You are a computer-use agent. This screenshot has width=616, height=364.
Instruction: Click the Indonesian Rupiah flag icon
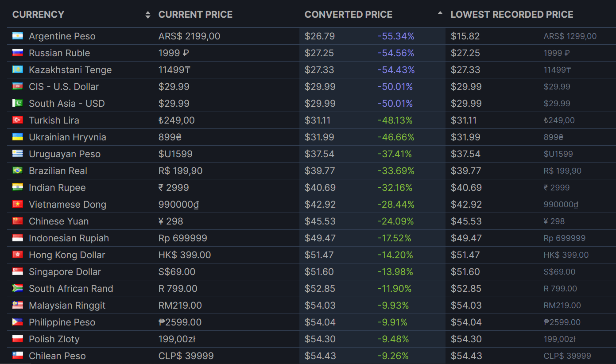coord(18,238)
